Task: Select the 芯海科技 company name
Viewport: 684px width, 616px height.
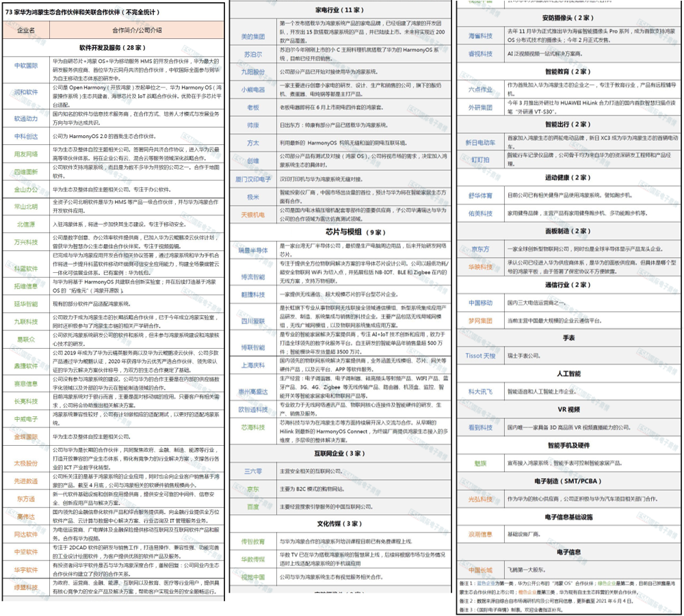Action: (253, 427)
